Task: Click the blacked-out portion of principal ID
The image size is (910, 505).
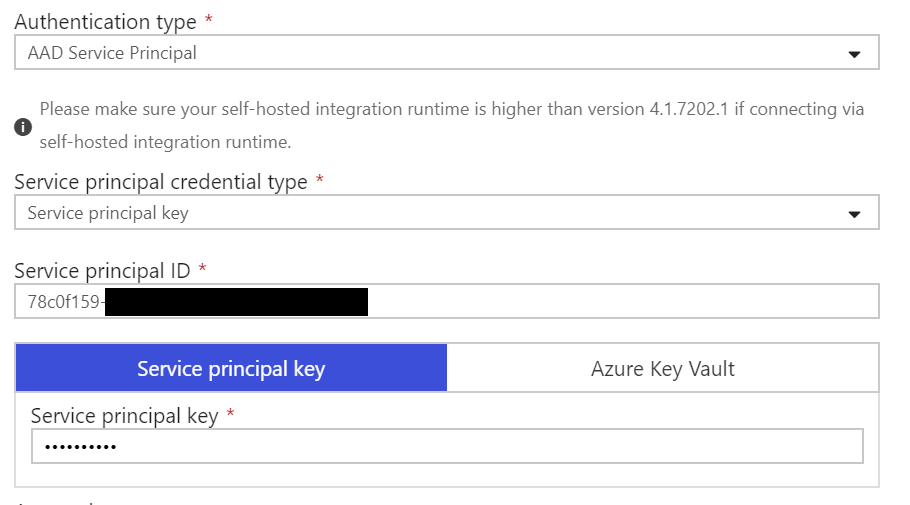Action: point(236,302)
